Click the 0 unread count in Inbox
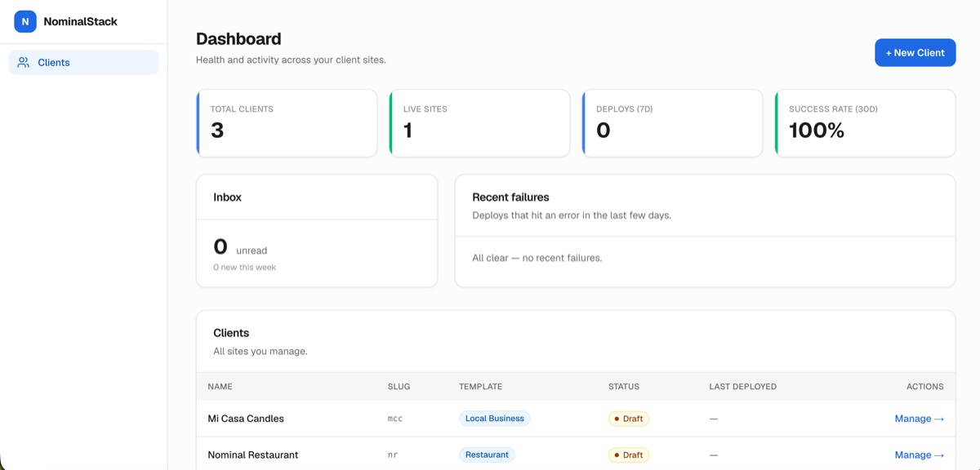 [220, 246]
